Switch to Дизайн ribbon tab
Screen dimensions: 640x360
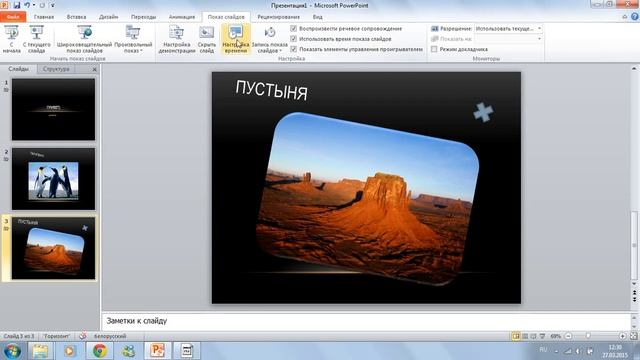click(109, 17)
